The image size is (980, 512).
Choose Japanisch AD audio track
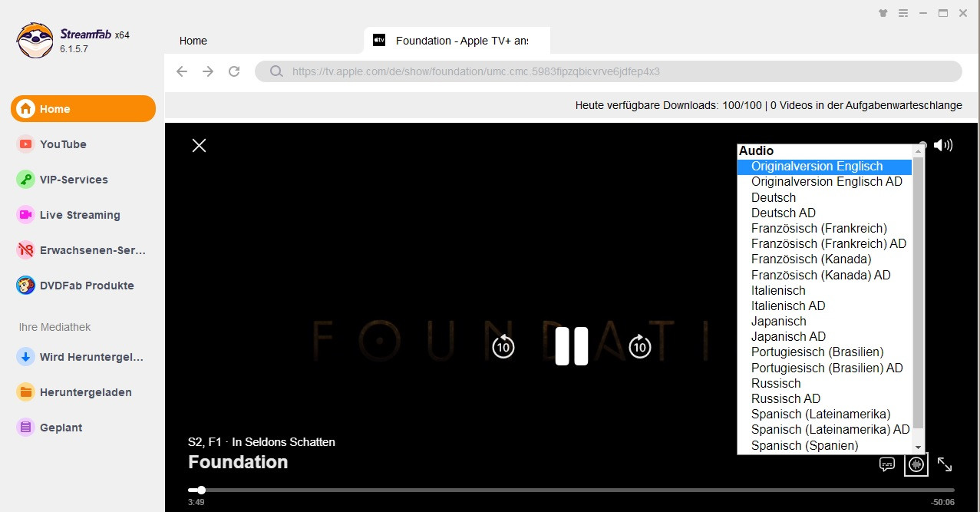824,336
